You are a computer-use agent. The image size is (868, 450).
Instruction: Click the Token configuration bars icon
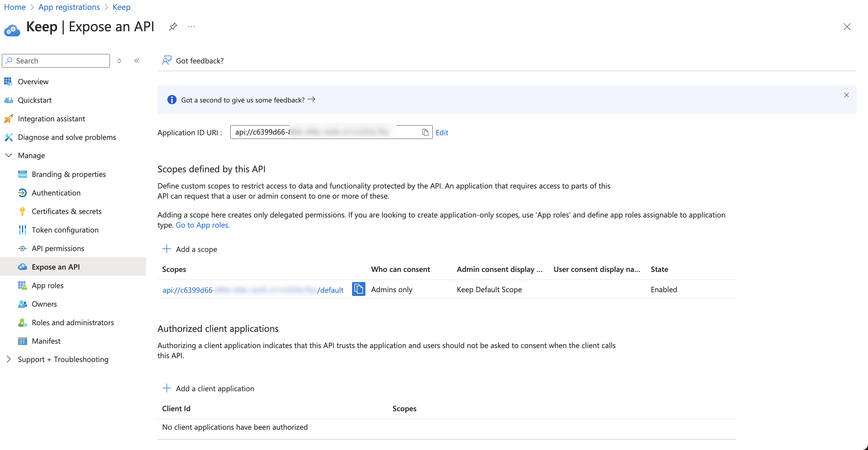[x=22, y=230]
